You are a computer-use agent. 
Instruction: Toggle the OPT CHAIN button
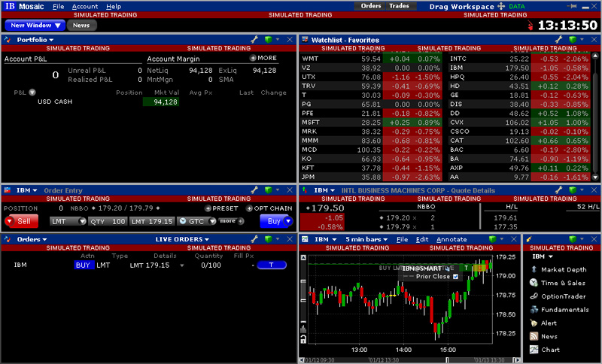pos(269,208)
